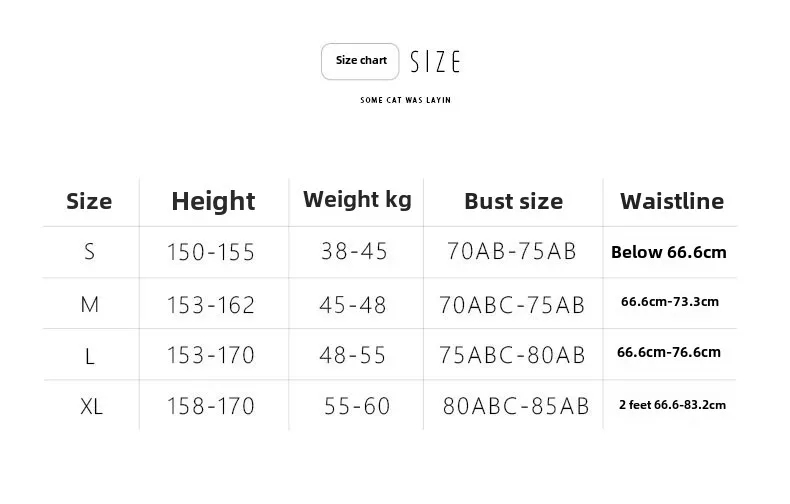Click the 55-60 weight cell

(x=357, y=406)
